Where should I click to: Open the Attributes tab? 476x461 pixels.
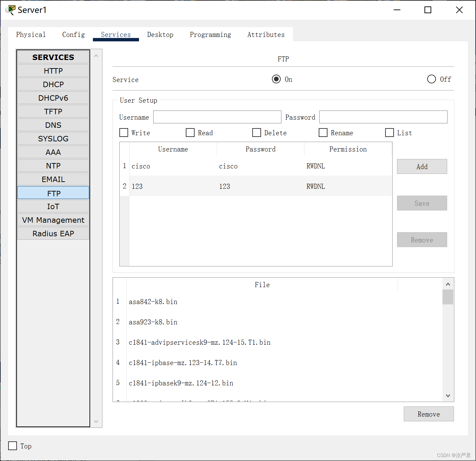(x=266, y=35)
